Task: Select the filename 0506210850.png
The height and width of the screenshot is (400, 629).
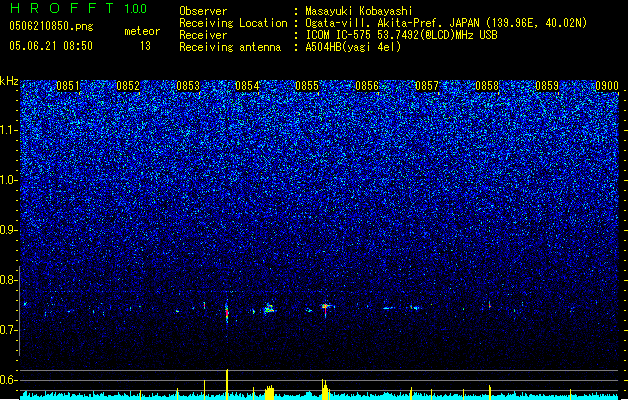Action: pyautogui.click(x=51, y=26)
